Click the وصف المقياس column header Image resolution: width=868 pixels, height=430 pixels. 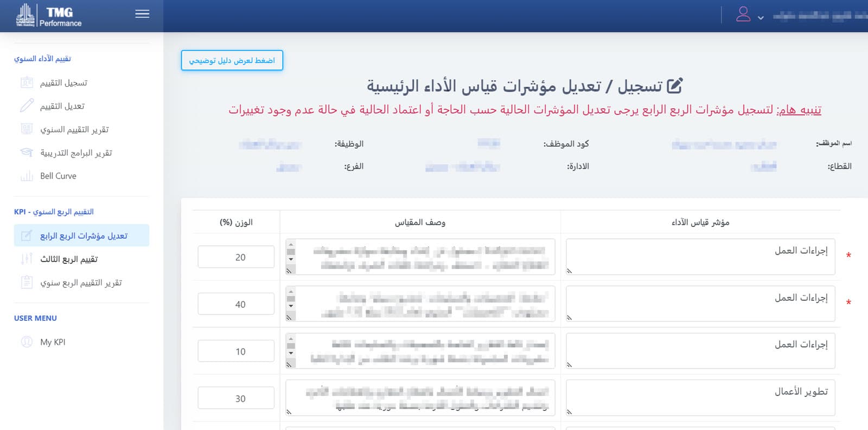click(420, 222)
